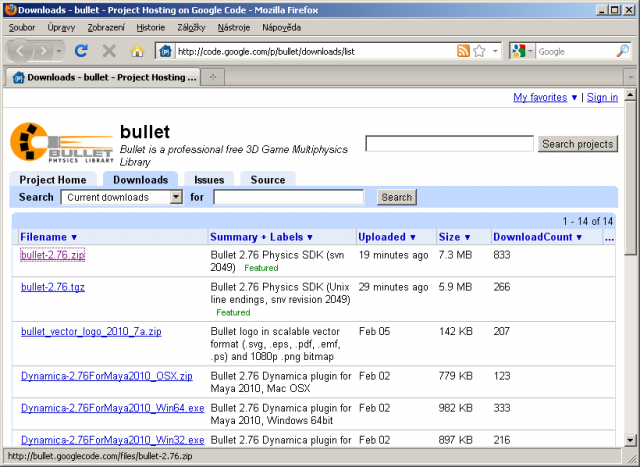Viewport: 640px width, 467px height.
Task: Open the bullet-2.76.tgz link
Action: coord(53,287)
